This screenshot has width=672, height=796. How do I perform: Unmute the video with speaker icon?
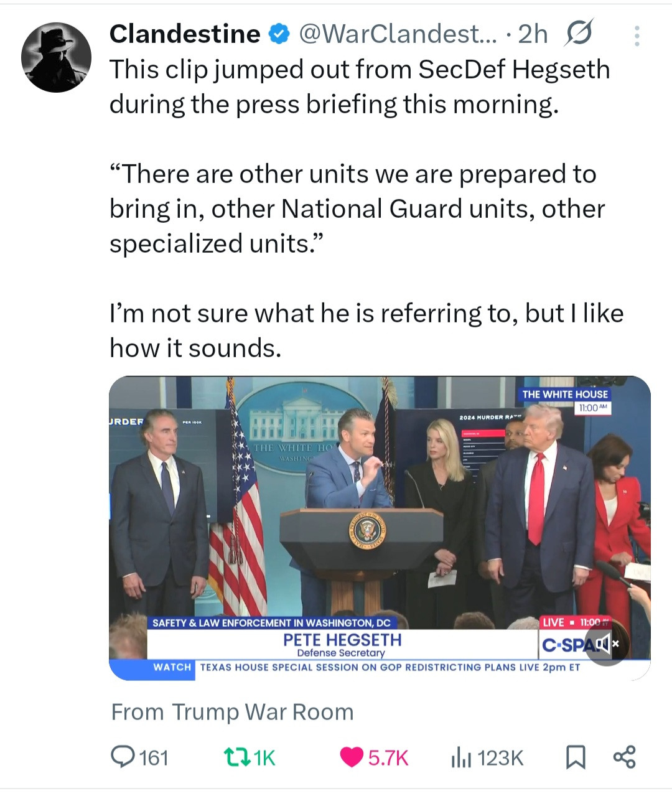pyautogui.click(x=606, y=644)
